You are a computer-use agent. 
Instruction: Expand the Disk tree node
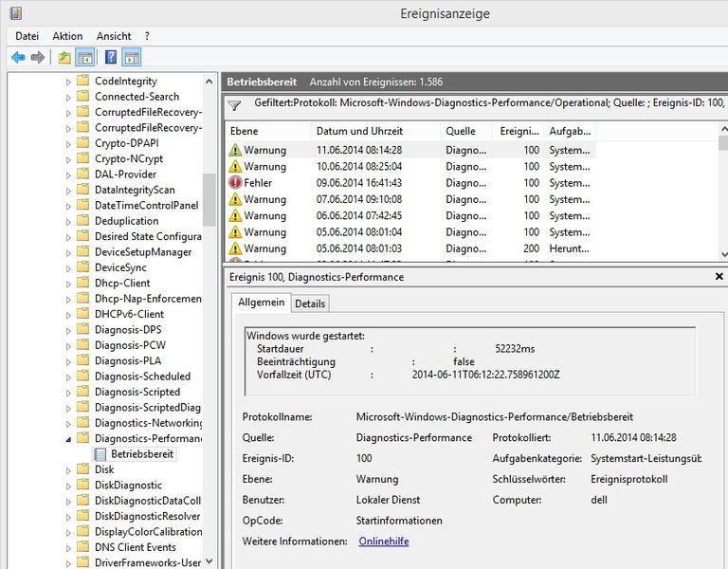click(x=68, y=470)
